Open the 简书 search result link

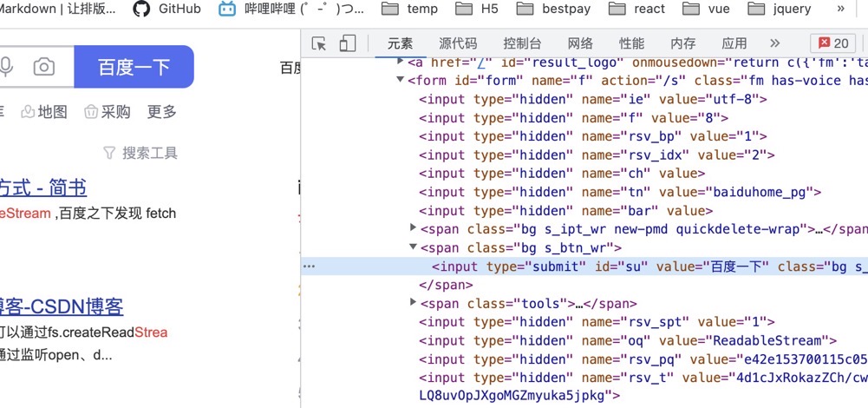point(43,189)
